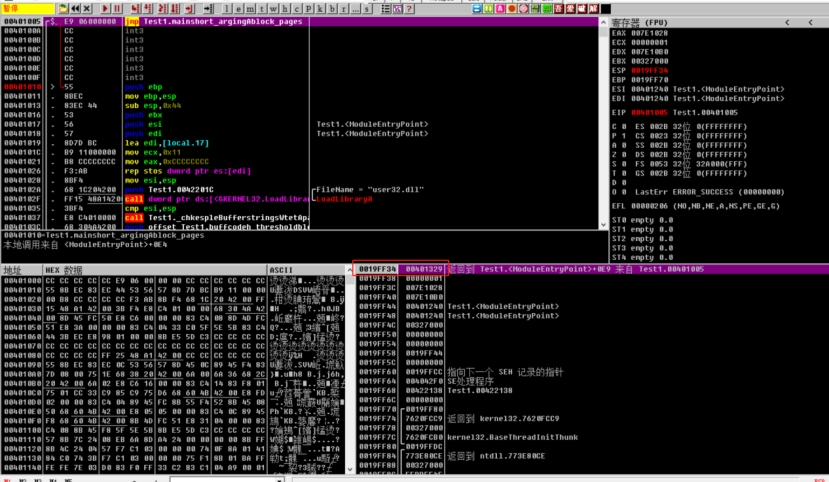829x482 pixels.
Task: Open run trace via the '...' button
Action: [x=355, y=9]
